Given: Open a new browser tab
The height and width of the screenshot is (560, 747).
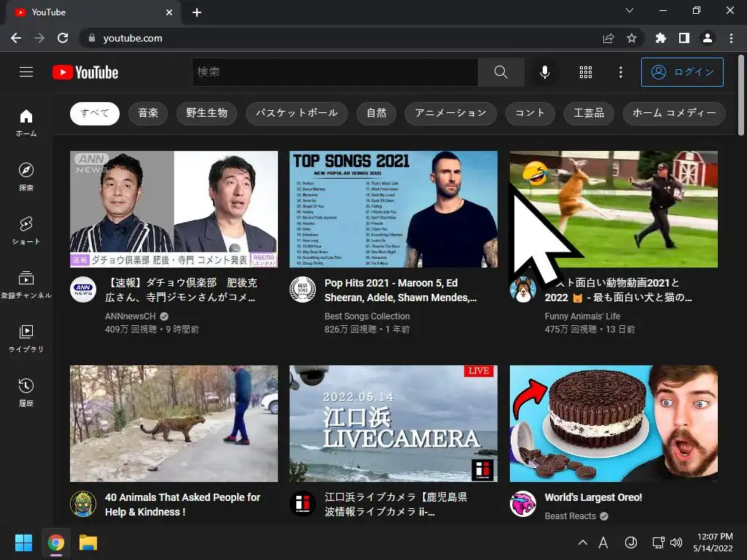Looking at the screenshot, I should 197,12.
